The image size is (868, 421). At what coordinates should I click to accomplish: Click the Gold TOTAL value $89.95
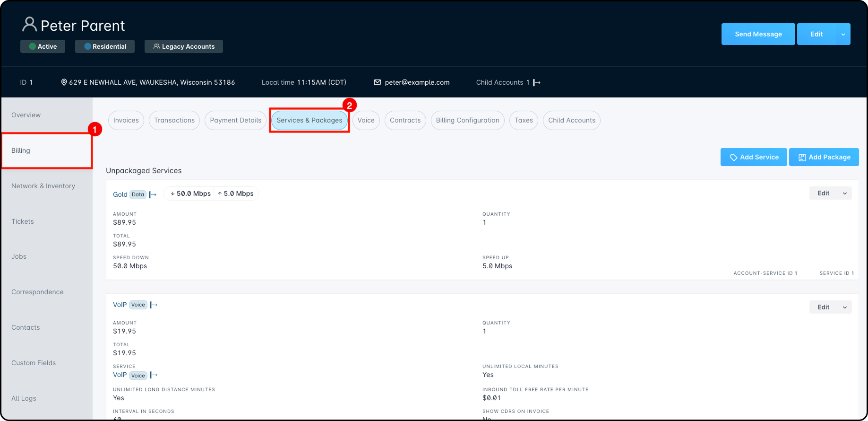pyautogui.click(x=124, y=244)
